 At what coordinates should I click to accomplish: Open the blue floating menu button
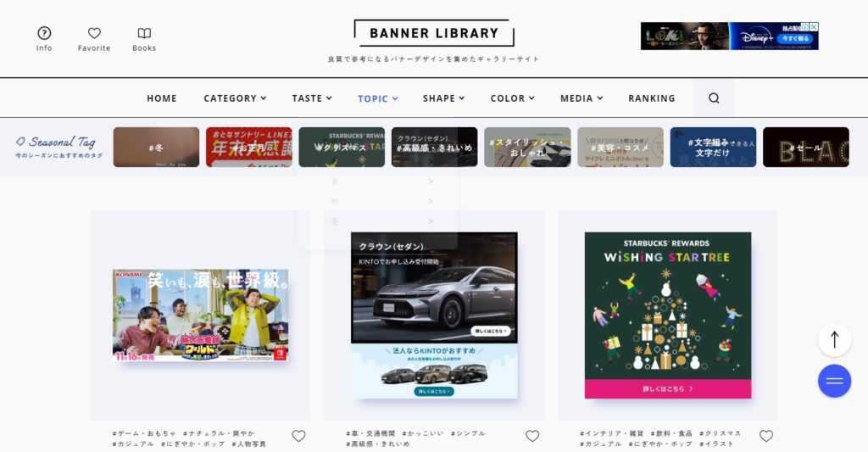pyautogui.click(x=834, y=381)
